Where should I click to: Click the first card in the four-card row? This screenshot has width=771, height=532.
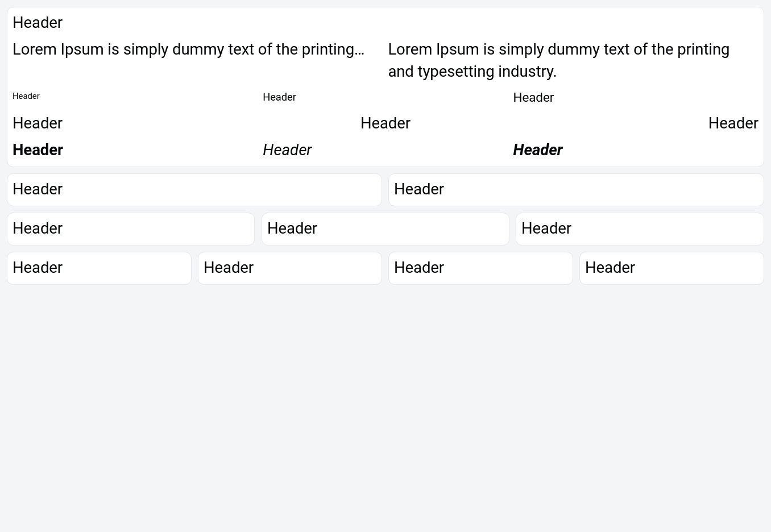click(99, 268)
